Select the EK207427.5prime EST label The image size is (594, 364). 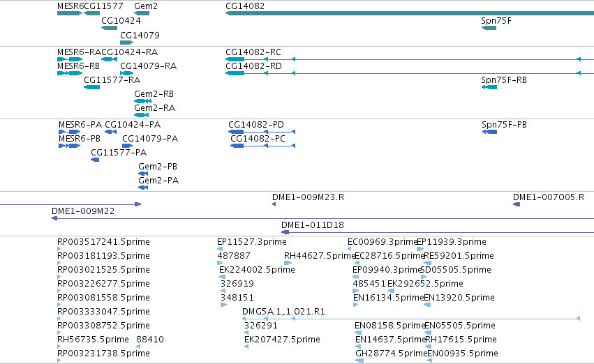click(x=282, y=340)
